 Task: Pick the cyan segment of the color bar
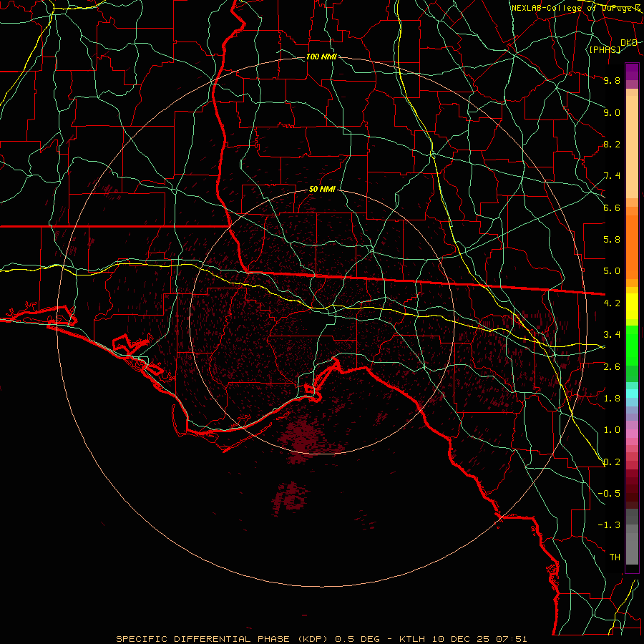[x=632, y=394]
